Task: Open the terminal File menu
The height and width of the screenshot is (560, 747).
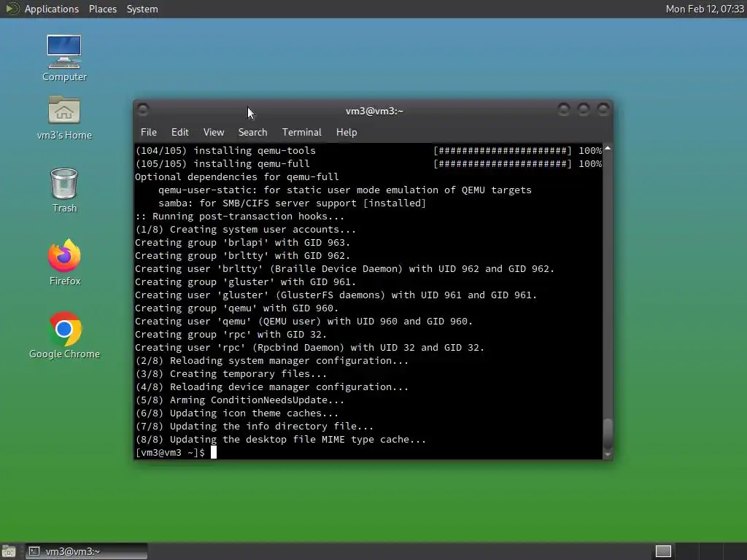Action: [149, 132]
